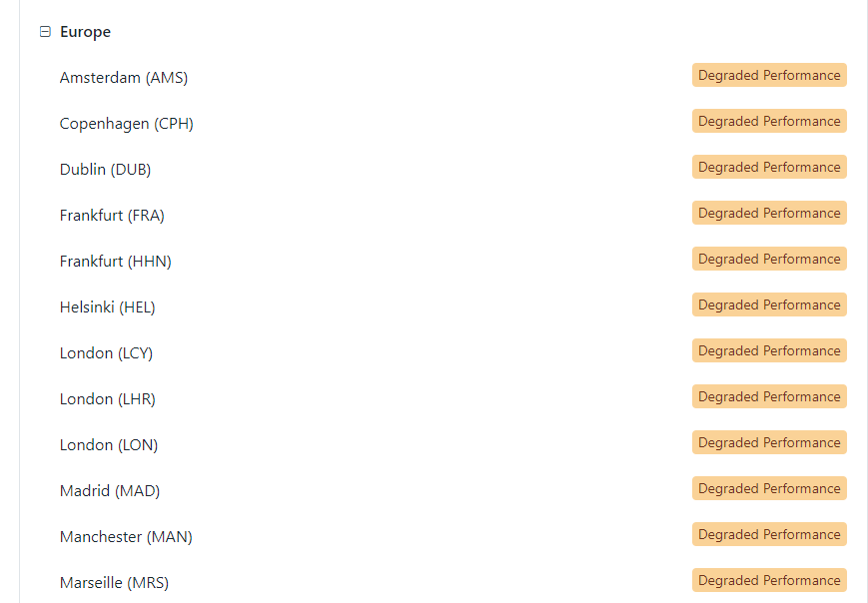Select the London (LCY) location
Viewport: 868px width, 603px height.
(106, 353)
